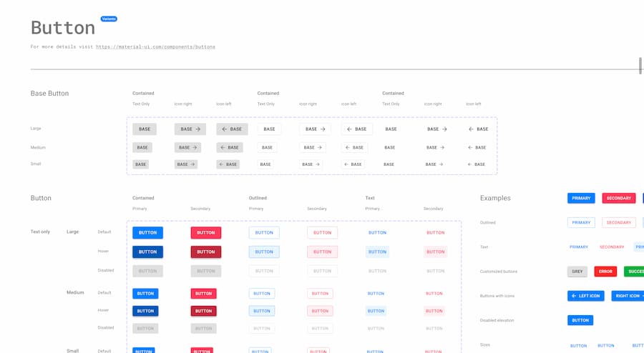This screenshot has height=353, width=644.
Task: Open the material-ui.com components buttons link
Action: 155,46
